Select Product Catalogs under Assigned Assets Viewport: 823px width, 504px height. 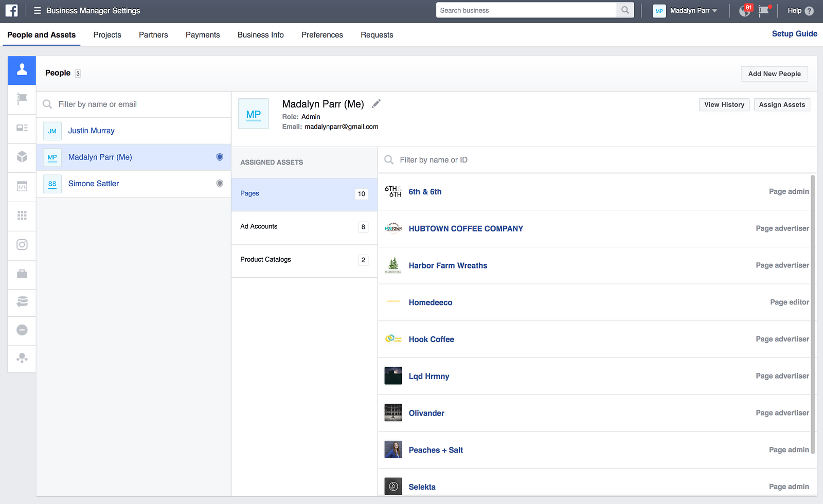coord(304,260)
